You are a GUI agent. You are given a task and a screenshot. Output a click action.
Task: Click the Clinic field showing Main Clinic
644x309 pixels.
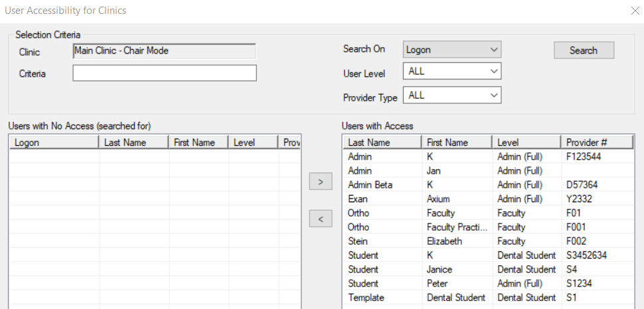pyautogui.click(x=164, y=51)
